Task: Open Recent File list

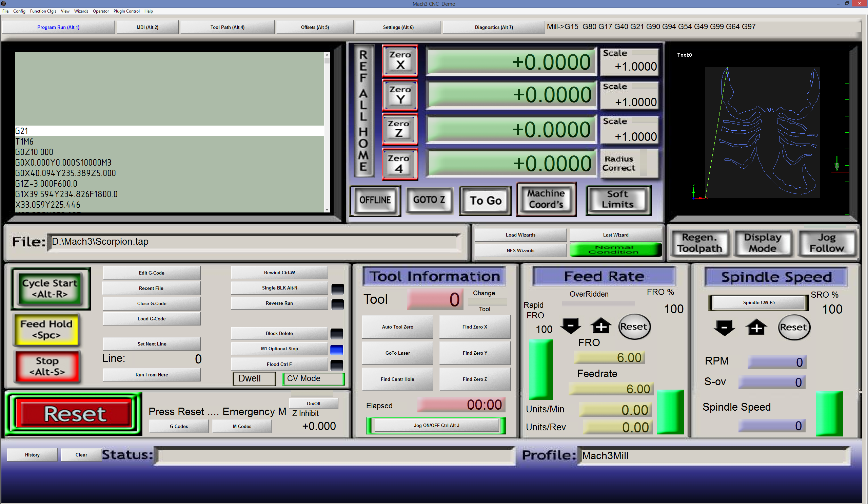Action: coord(152,288)
